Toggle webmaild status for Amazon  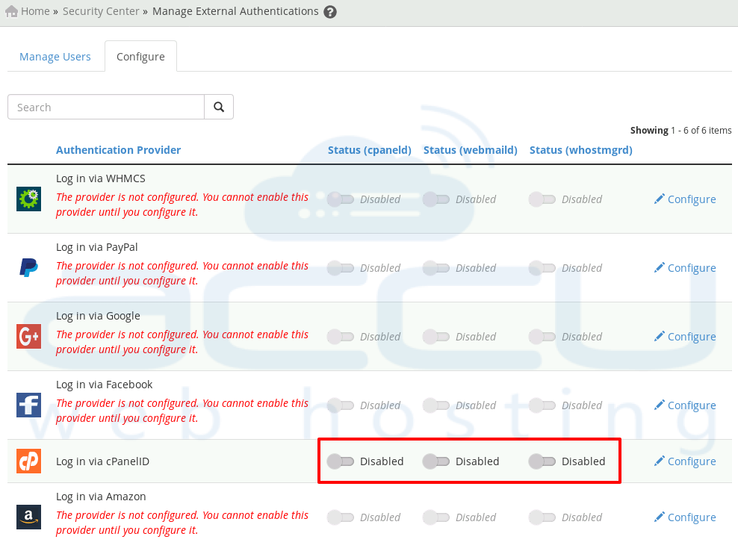coord(435,517)
